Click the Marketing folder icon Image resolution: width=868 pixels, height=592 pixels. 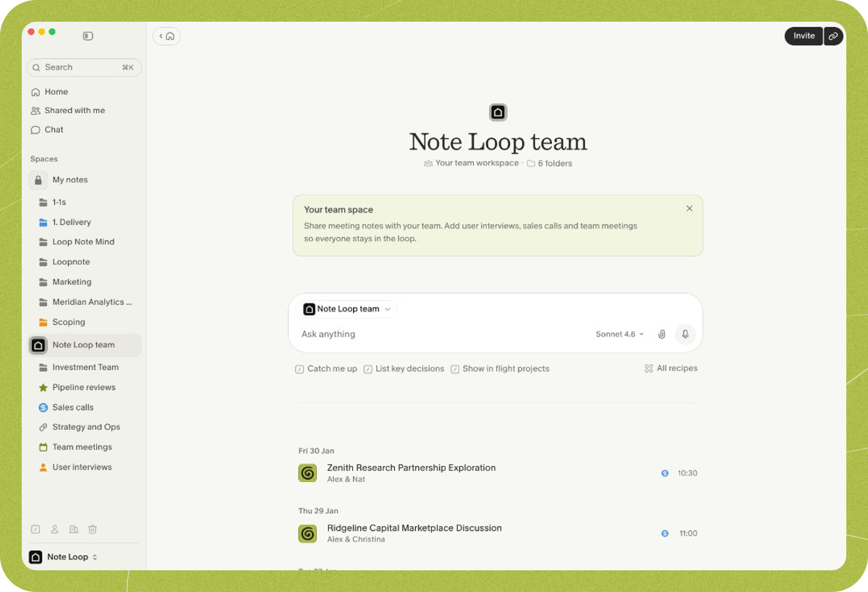tap(43, 282)
